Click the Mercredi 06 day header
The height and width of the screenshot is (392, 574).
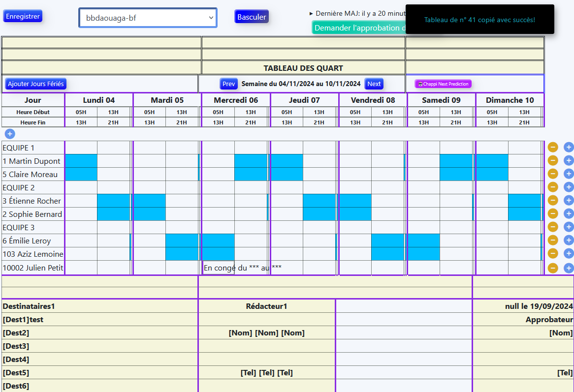point(236,100)
